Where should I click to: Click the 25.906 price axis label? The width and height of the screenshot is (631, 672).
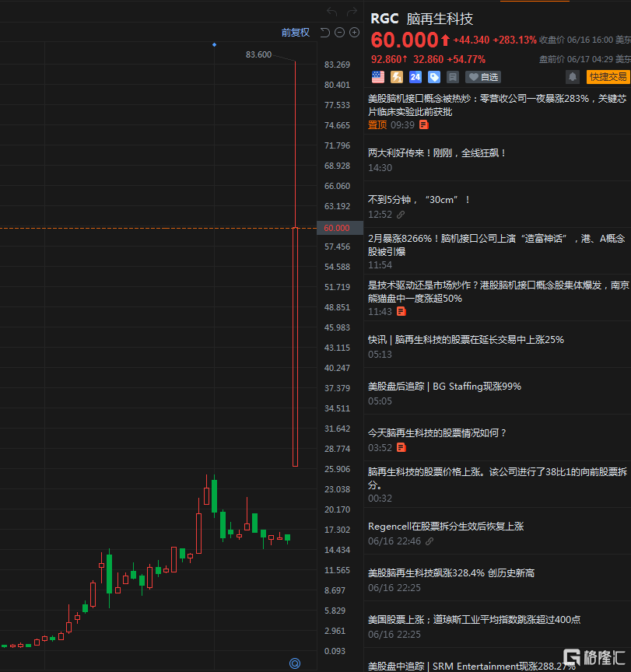[x=338, y=469]
